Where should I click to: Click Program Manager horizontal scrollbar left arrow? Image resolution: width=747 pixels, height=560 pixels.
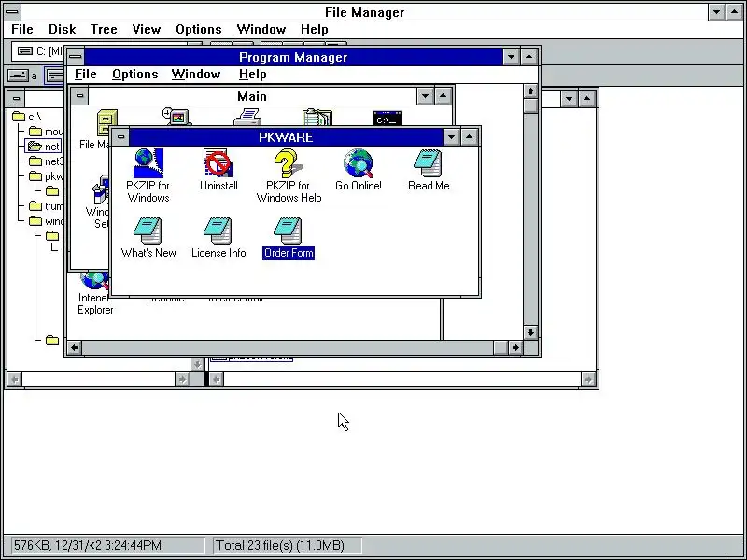pos(74,347)
